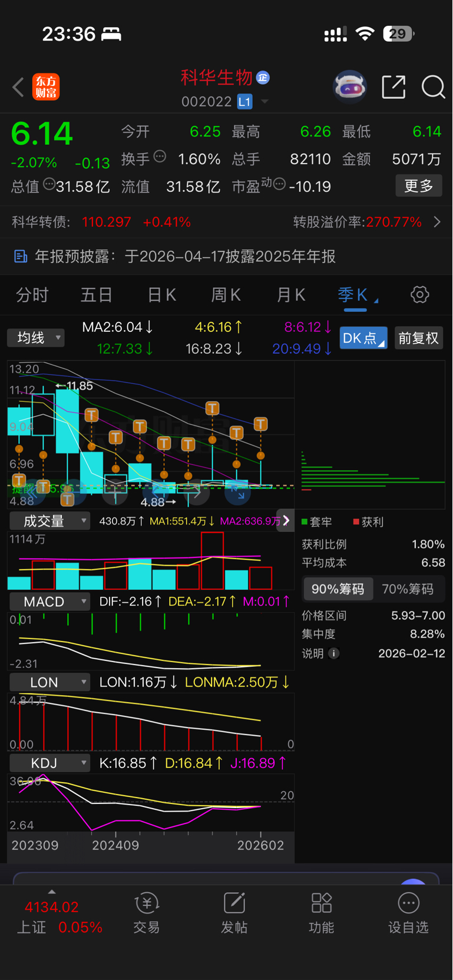
Task: Tap the green 套牢 legend swatch
Action: (305, 521)
